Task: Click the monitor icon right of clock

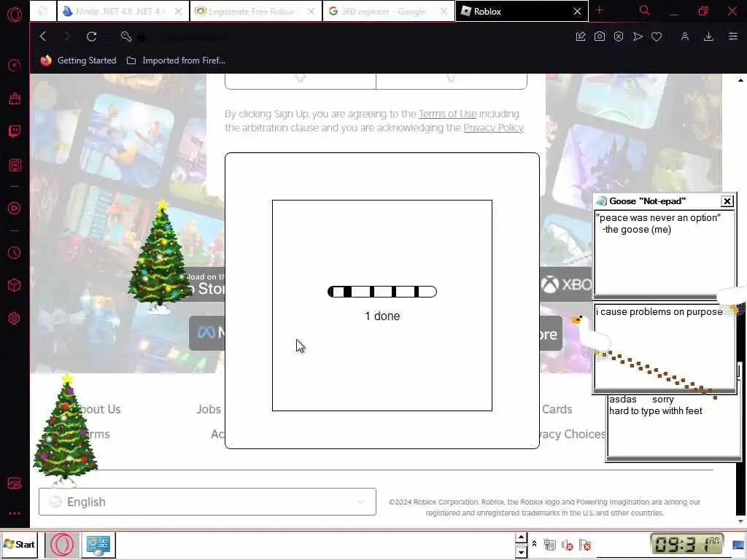Action: click(x=738, y=545)
